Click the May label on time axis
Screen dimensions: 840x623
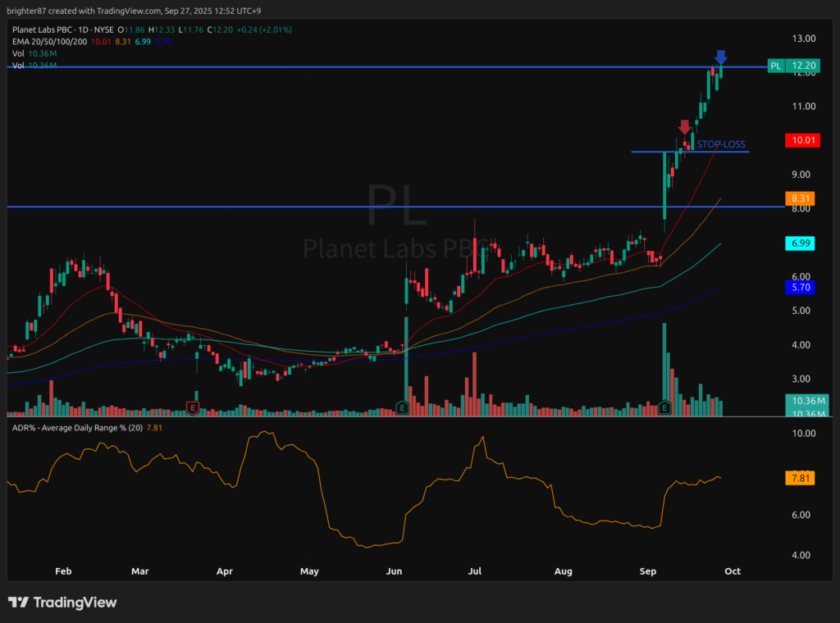(309, 571)
